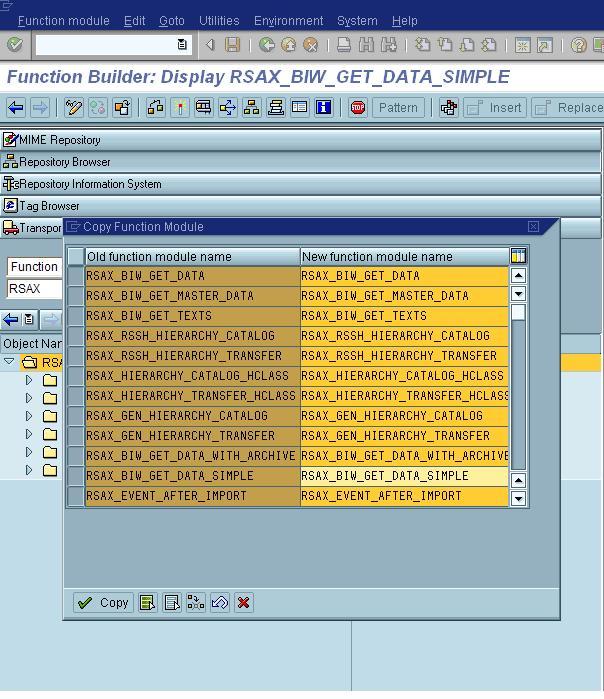Expand the first subfolder under RSAX

(x=29, y=380)
